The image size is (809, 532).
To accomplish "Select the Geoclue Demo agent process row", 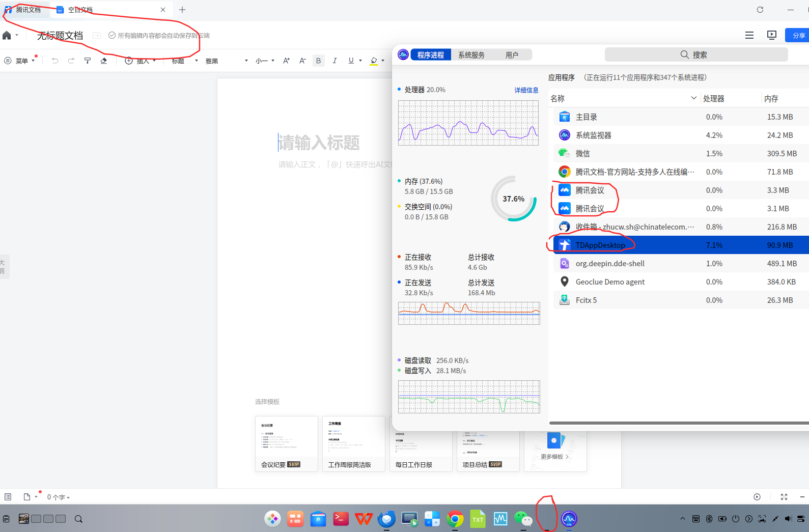I will click(x=681, y=282).
